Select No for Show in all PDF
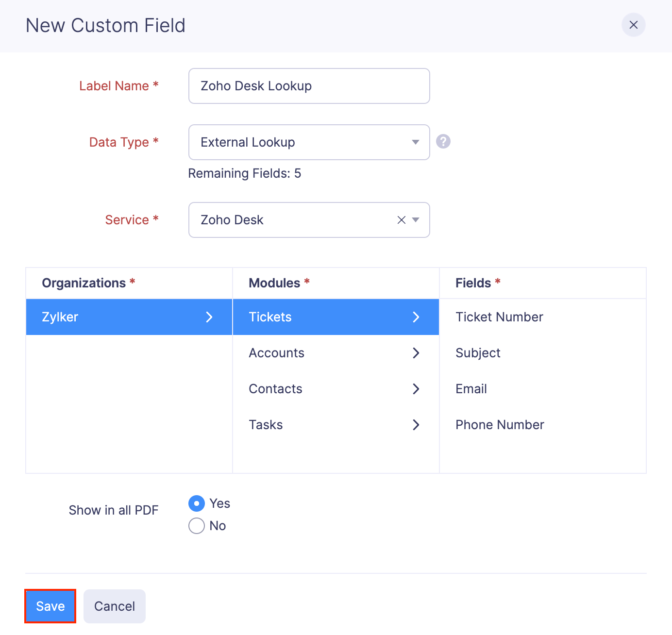 (197, 526)
